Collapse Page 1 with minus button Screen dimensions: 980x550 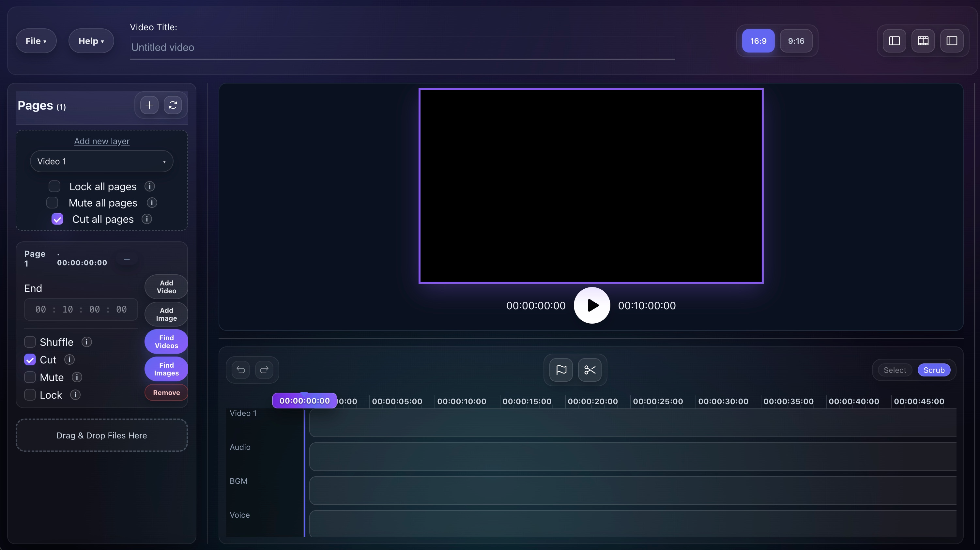[x=127, y=259]
